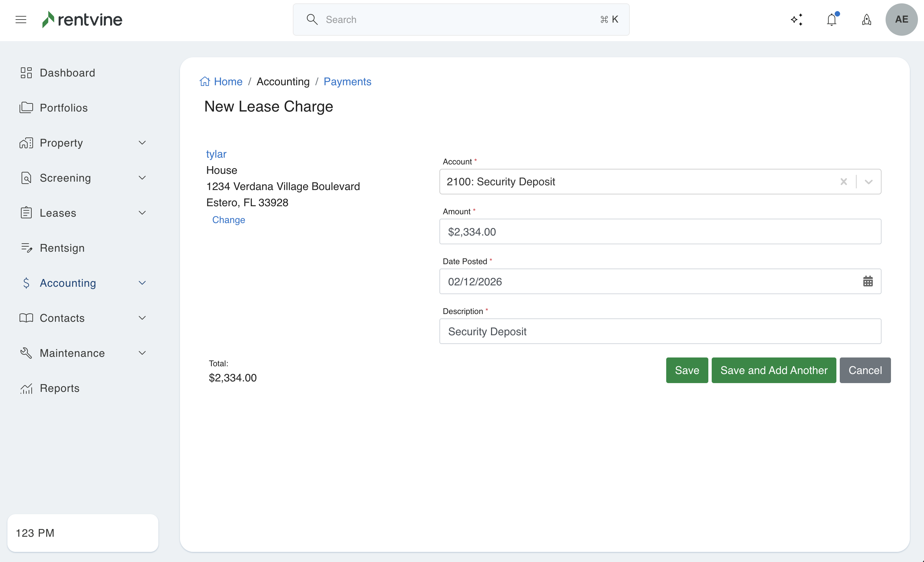
Task: Open the hamburger menu icon
Action: coord(21,20)
